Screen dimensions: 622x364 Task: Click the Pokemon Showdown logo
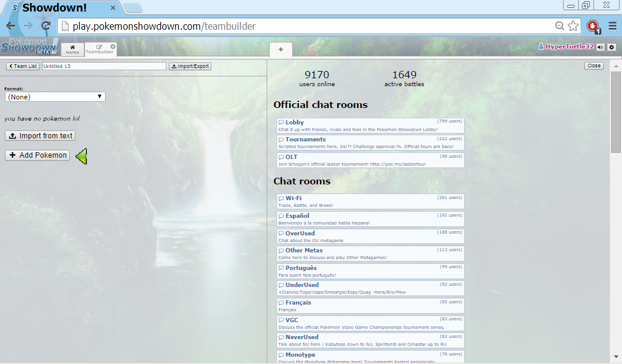tap(30, 47)
